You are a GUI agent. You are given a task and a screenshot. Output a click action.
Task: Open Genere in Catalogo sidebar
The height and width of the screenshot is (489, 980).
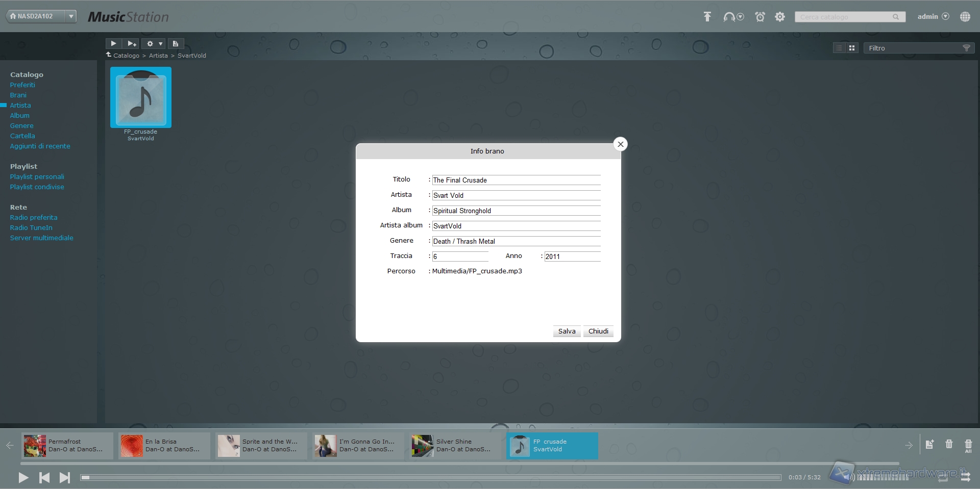21,125
